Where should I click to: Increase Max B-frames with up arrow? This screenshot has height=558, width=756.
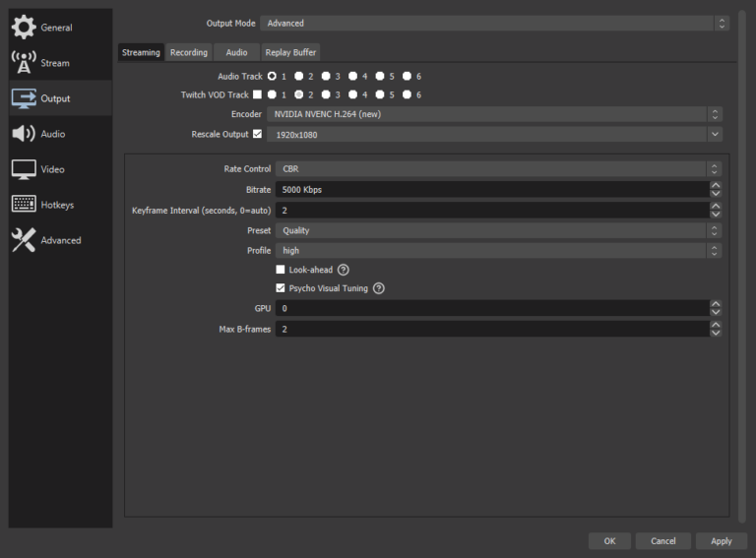tap(716, 325)
